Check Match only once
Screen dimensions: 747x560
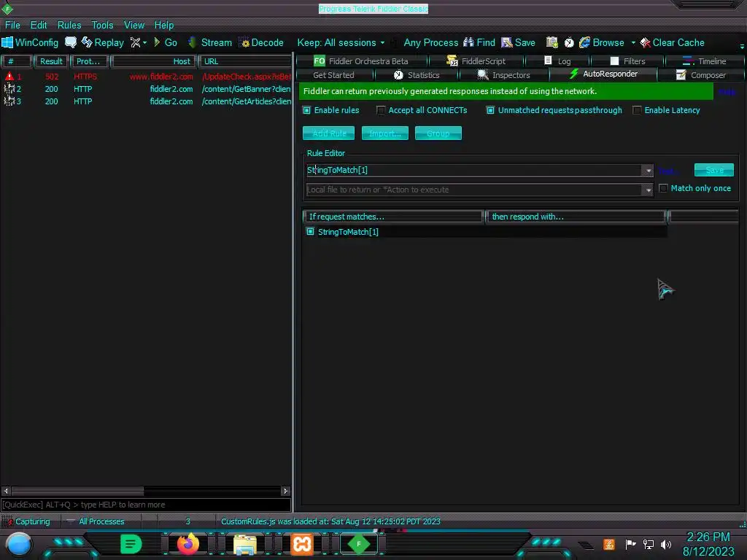click(663, 189)
